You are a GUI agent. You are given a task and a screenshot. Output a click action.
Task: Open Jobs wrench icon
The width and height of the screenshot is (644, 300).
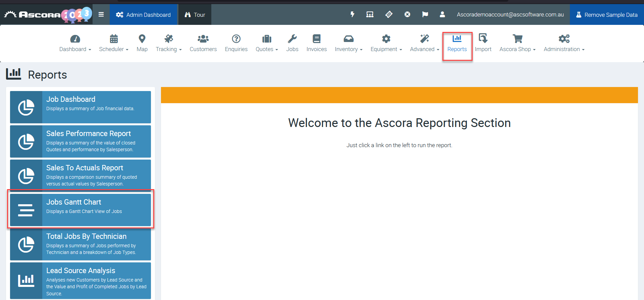[x=292, y=39]
